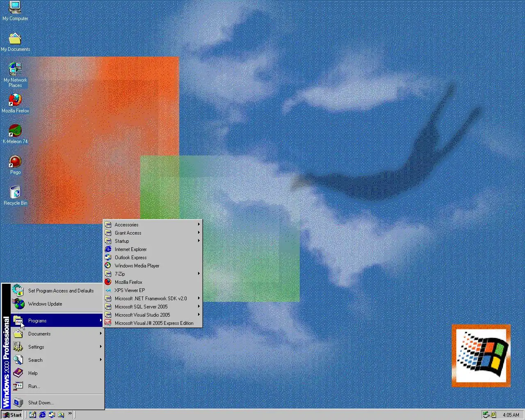Expand the Documents submenu arrow

(x=100, y=333)
